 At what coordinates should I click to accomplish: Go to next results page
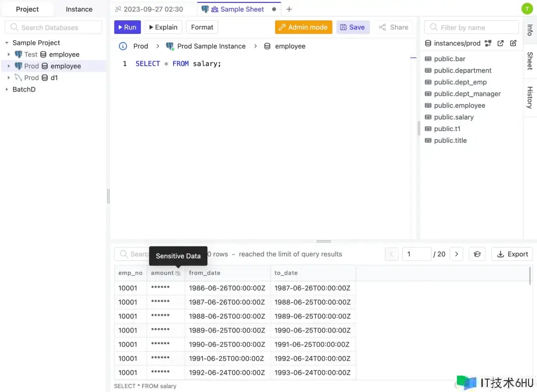coord(456,254)
